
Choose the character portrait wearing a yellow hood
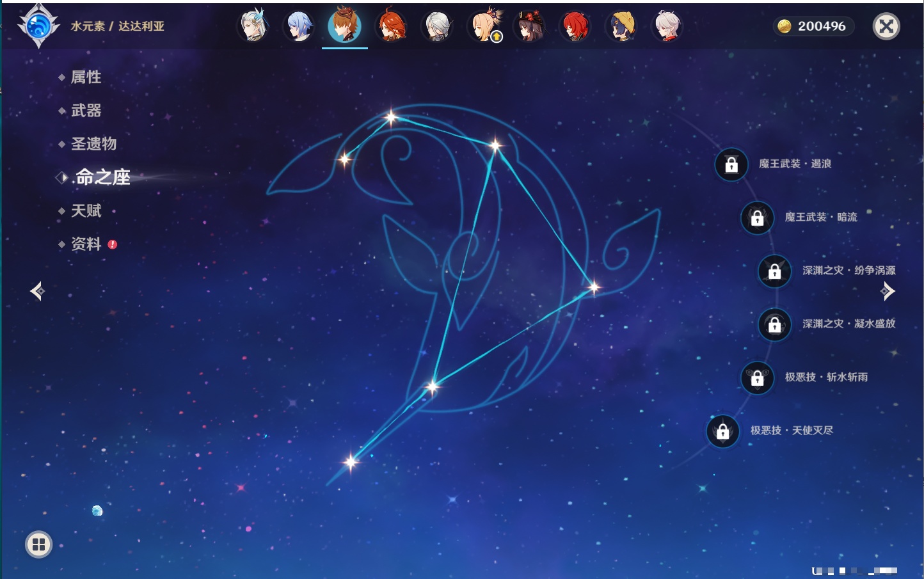[x=621, y=26]
